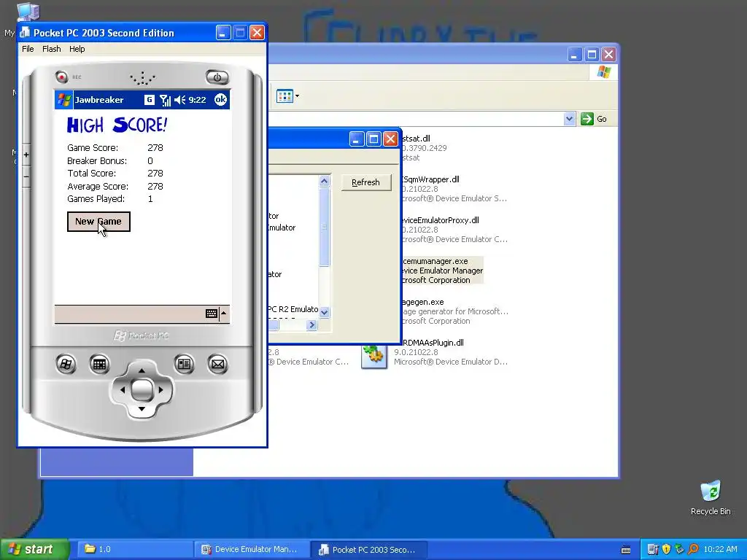Push the calendar hardware button on the device
The width and height of the screenshot is (747, 560).
pos(99,365)
